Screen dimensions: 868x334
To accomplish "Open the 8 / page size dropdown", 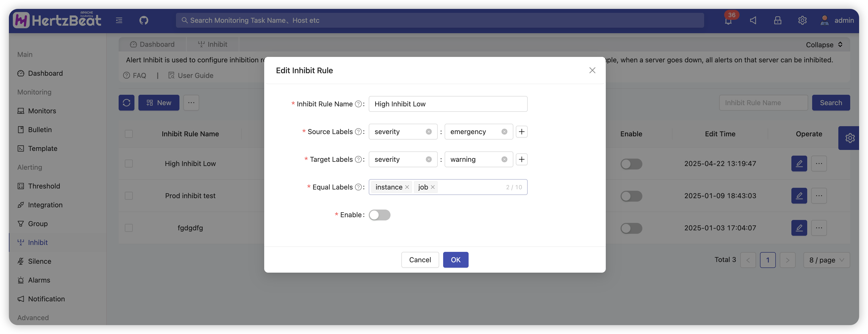I will (826, 260).
